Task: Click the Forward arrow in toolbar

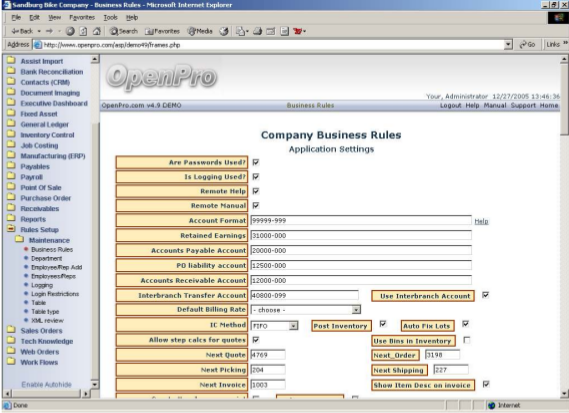Action: (x=49, y=31)
